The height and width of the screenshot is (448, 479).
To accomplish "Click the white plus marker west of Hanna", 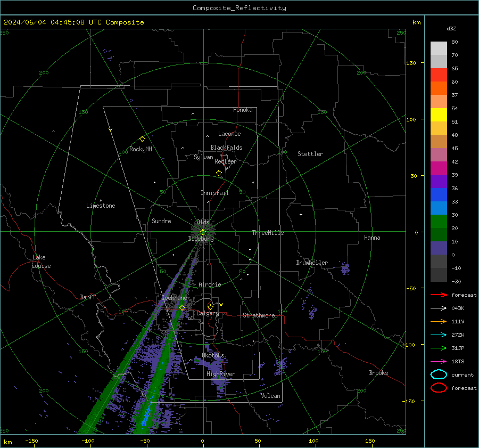I will (301, 214).
